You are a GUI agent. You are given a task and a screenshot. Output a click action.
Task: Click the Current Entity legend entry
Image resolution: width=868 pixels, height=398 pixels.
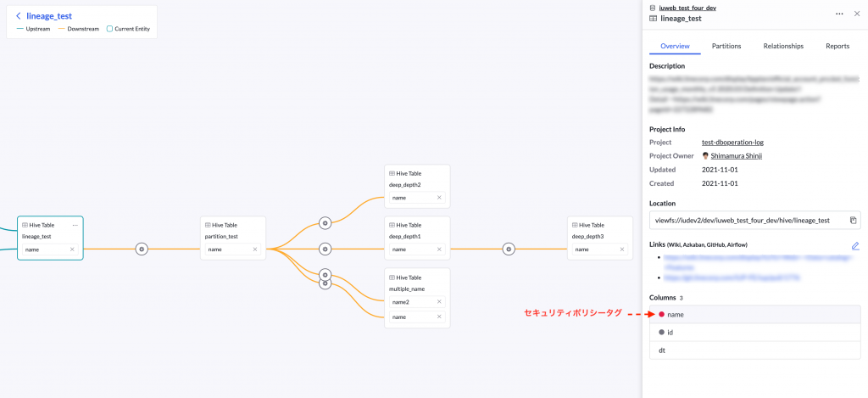(x=128, y=29)
